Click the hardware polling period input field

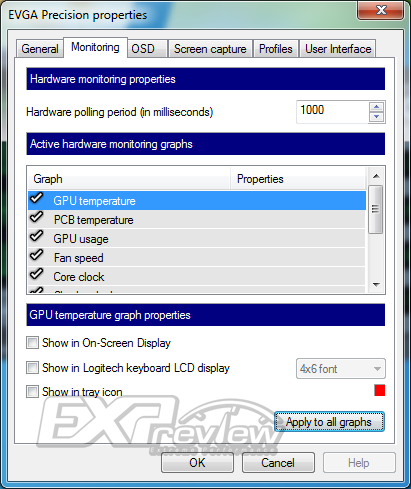(x=332, y=112)
